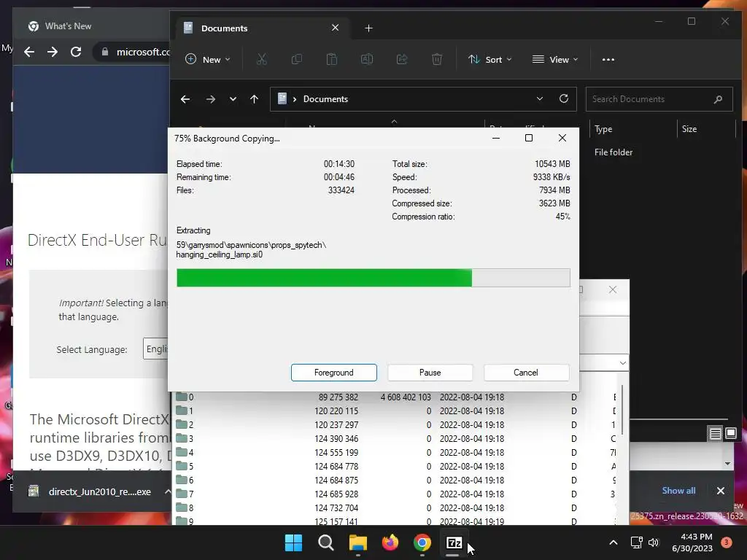Click Cut scissors icon in Explorer toolbar
The image size is (747, 560).
click(x=262, y=60)
